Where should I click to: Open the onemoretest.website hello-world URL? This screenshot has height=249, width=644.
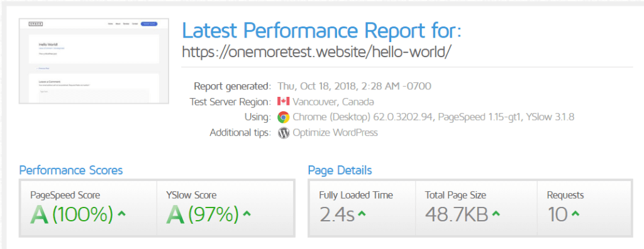point(317,52)
